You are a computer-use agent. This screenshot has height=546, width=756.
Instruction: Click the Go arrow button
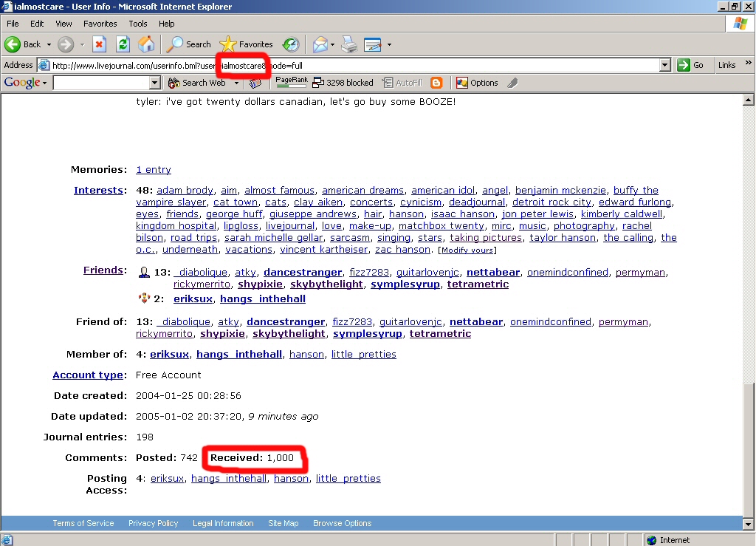point(690,65)
